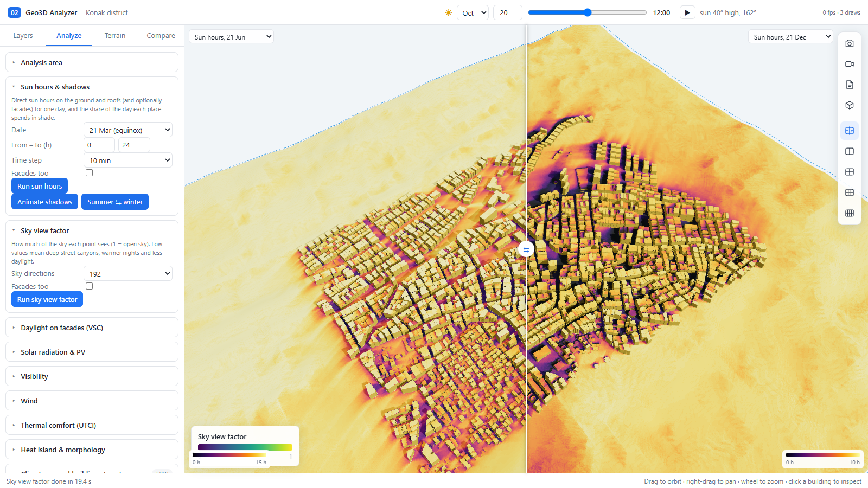Switch to the Layers tab
The height and width of the screenshot is (488, 868).
pos(23,36)
